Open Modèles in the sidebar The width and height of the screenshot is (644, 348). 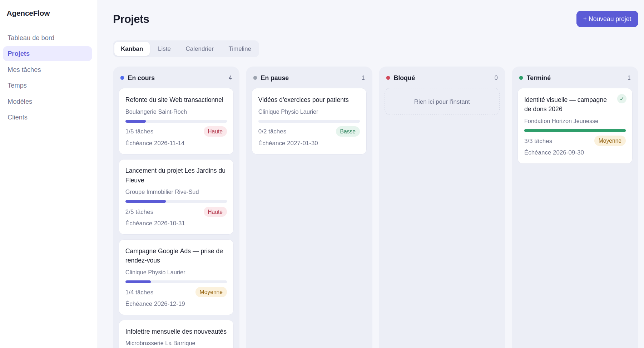(x=48, y=102)
